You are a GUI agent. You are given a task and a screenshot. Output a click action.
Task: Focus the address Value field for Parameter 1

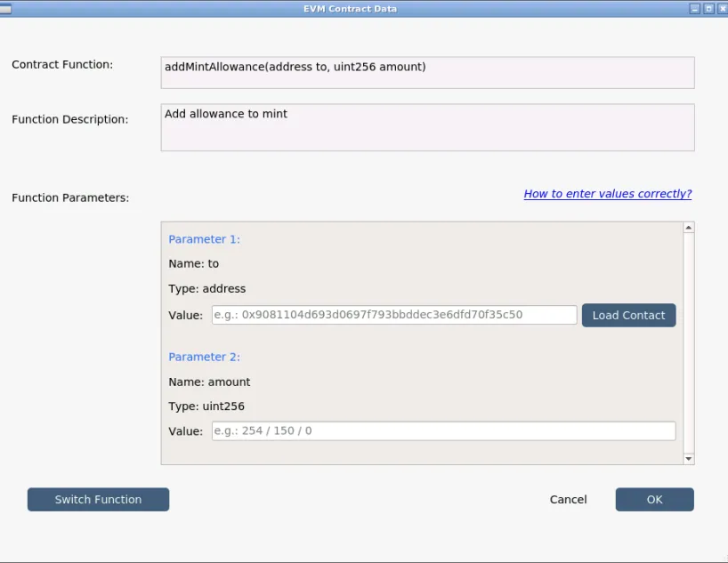pyautogui.click(x=394, y=315)
